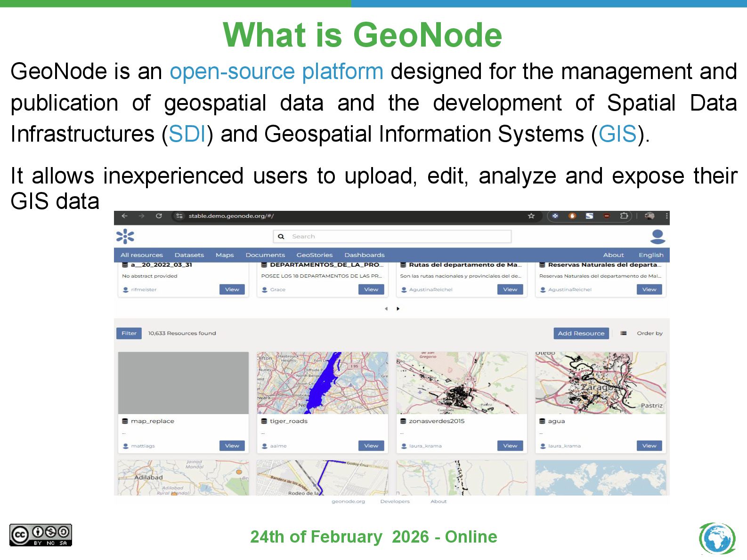
Task: Bookmark this page with the star icon
Action: tap(531, 216)
